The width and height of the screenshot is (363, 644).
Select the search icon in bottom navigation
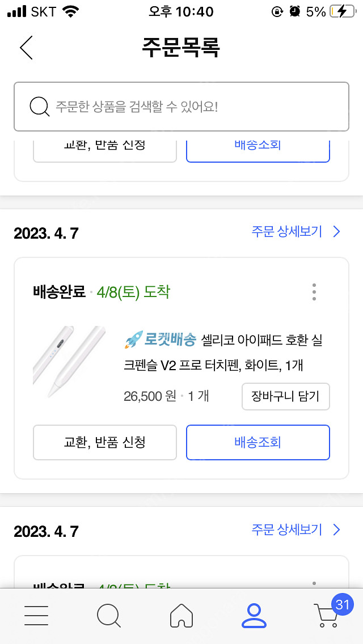pyautogui.click(x=109, y=616)
